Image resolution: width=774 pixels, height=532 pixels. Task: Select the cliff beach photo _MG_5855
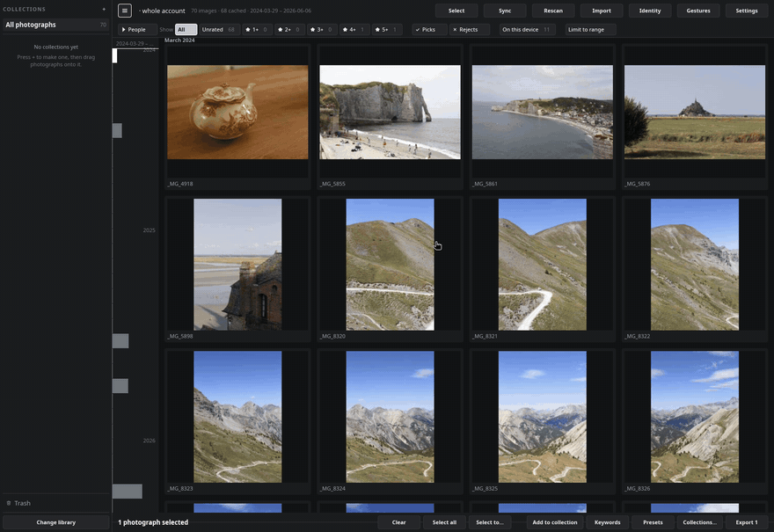[x=390, y=112]
